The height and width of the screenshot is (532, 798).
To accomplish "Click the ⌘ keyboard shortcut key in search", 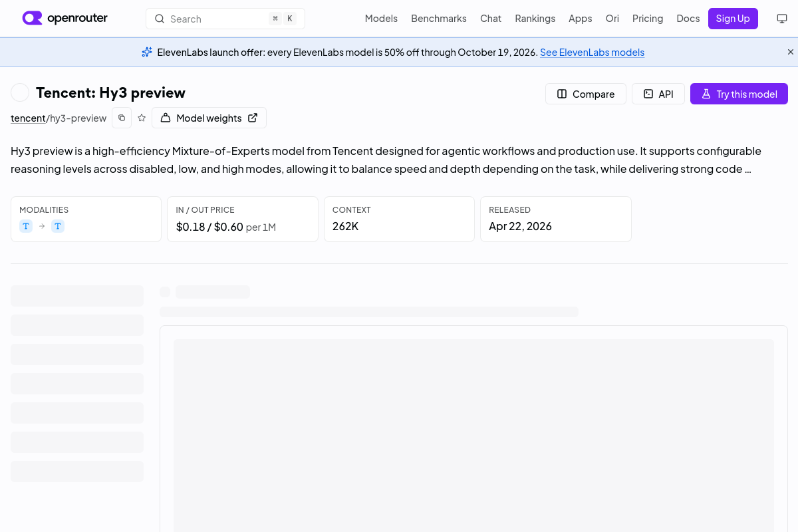I will [x=275, y=19].
